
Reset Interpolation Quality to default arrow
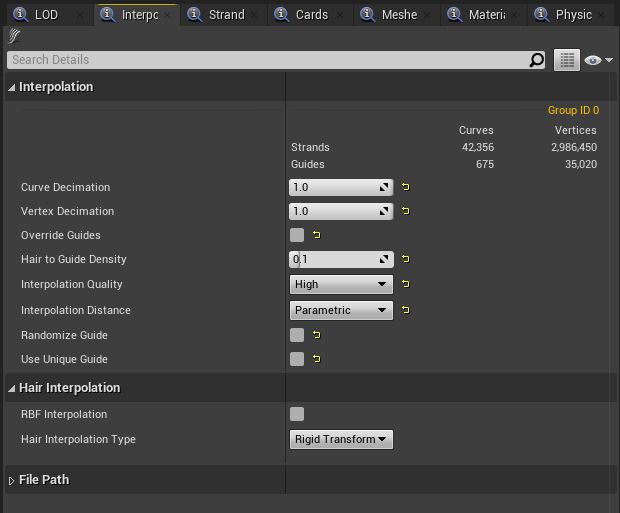[x=406, y=284]
